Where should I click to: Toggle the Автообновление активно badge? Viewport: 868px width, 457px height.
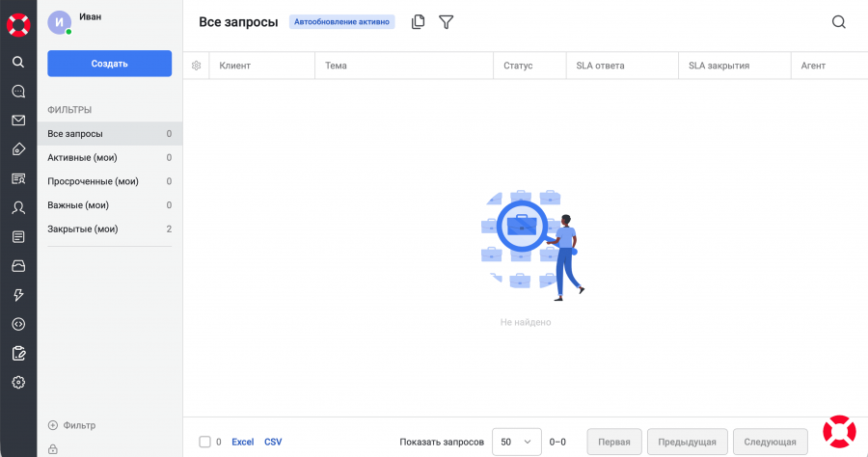pos(342,22)
